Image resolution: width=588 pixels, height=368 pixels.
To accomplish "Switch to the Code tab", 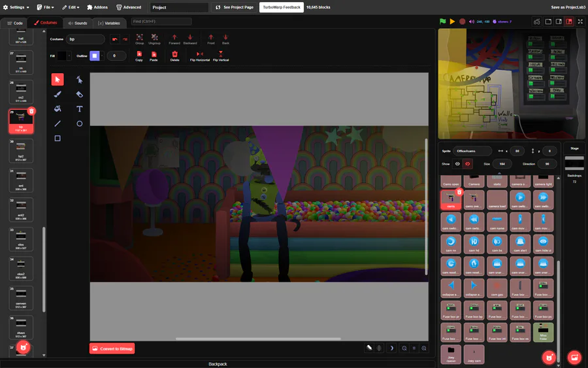I will tap(15, 23).
